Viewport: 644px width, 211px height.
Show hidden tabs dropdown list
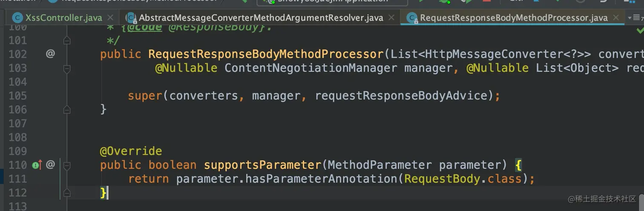click(635, 18)
